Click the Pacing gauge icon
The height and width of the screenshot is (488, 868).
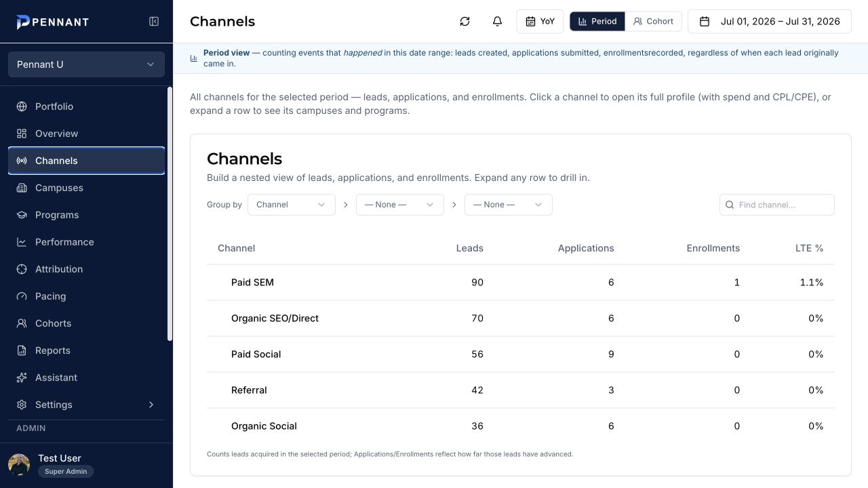[x=22, y=296]
